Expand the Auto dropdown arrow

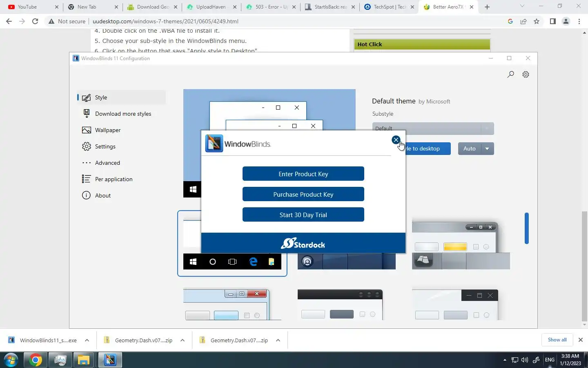487,148
